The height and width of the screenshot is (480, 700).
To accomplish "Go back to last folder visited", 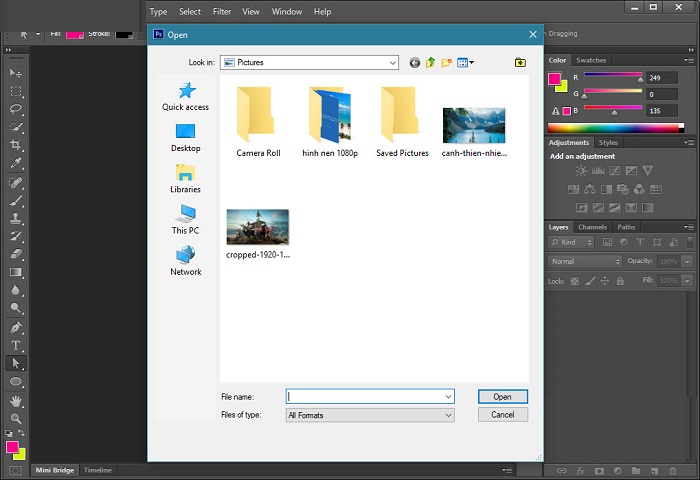I will pos(415,63).
